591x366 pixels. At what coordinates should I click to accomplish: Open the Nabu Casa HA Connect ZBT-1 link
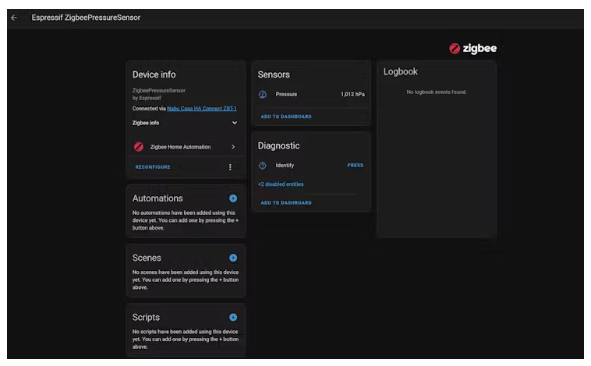[202, 109]
